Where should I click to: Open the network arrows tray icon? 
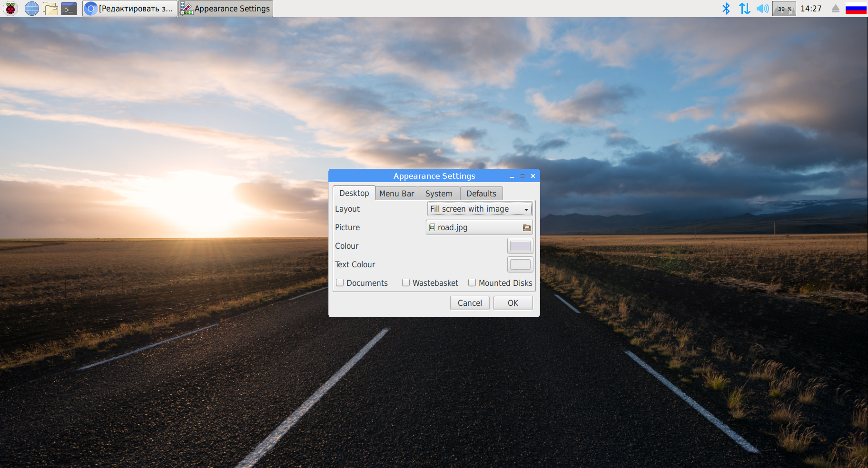(x=745, y=9)
